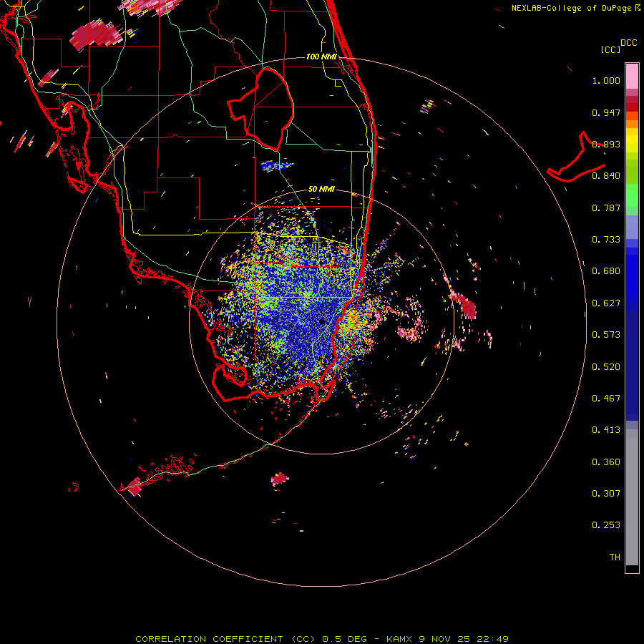This screenshot has width=644, height=644.
Task: Click the blue echo patch south of Lake Okeechobee
Action: point(276,166)
